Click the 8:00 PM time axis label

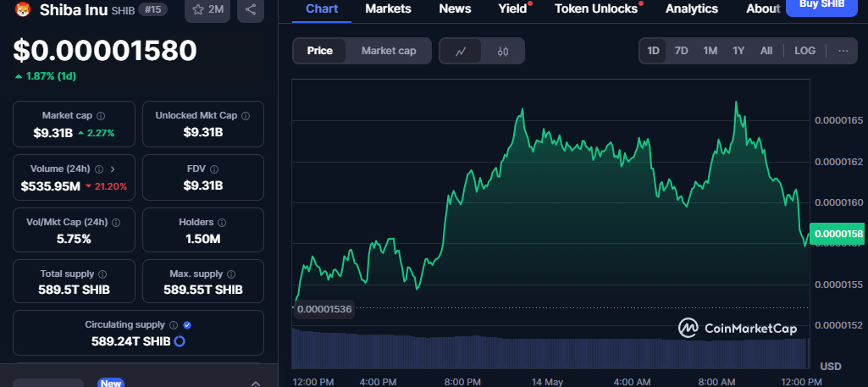tap(462, 381)
